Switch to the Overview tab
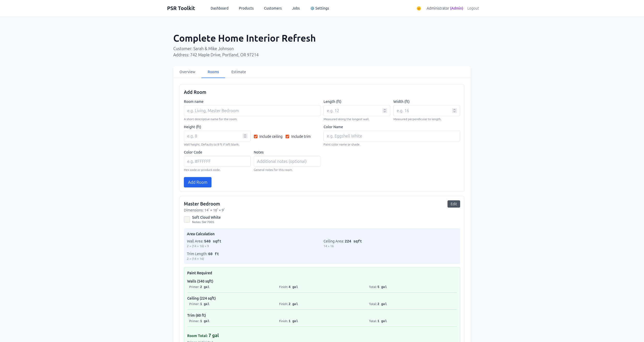The height and width of the screenshot is (342, 644). coord(187,72)
